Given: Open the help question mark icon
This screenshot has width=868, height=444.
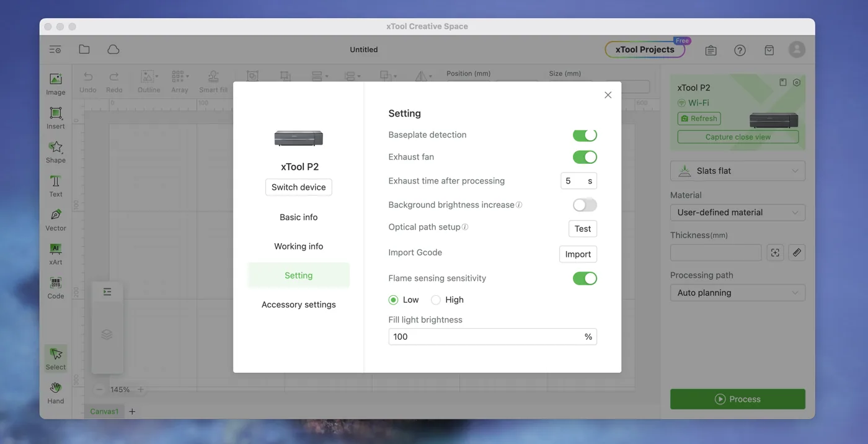Looking at the screenshot, I should tap(740, 50).
